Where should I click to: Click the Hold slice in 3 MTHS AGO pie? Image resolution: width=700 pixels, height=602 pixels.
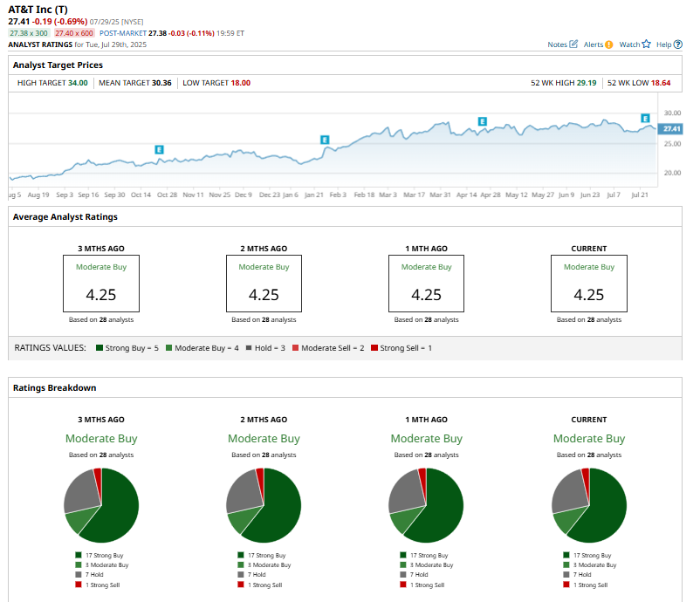pos(82,491)
